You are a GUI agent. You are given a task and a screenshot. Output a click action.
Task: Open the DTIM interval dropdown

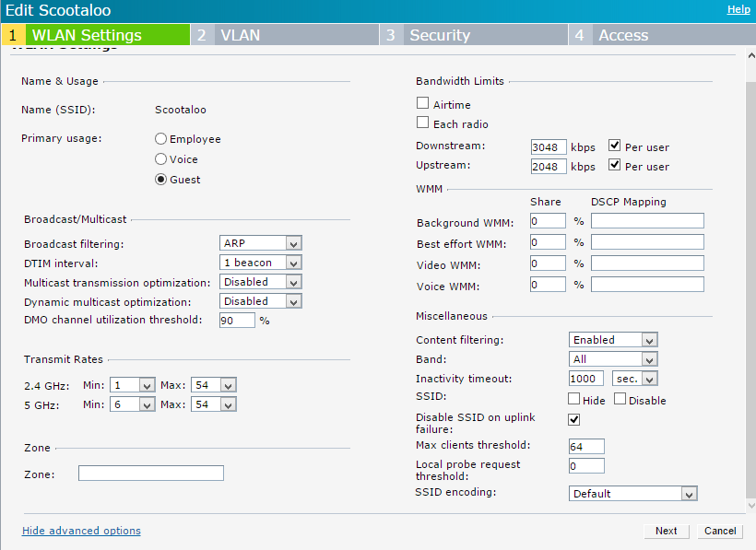(260, 263)
